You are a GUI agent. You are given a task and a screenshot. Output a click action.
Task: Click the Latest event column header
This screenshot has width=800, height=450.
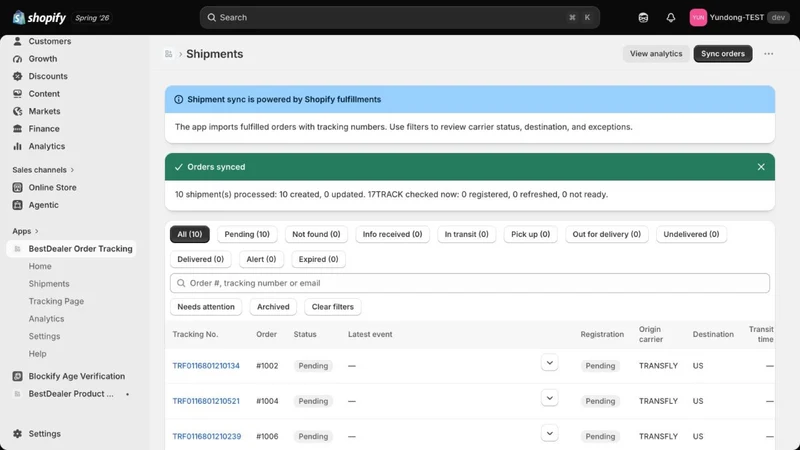[x=370, y=334]
